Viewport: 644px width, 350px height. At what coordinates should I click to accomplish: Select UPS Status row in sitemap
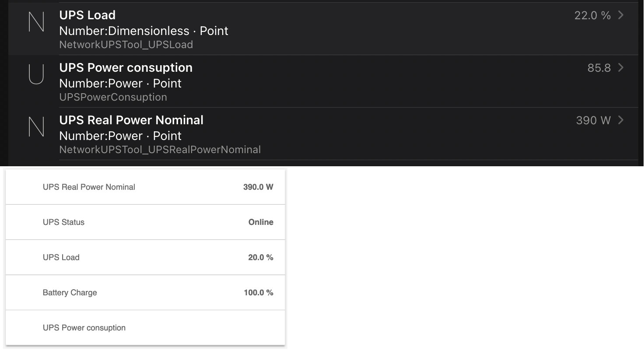[145, 222]
